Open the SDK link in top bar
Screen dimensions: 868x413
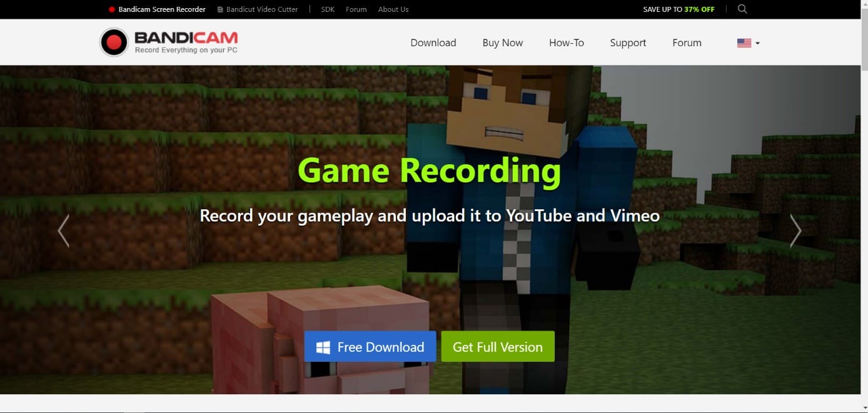click(x=328, y=9)
